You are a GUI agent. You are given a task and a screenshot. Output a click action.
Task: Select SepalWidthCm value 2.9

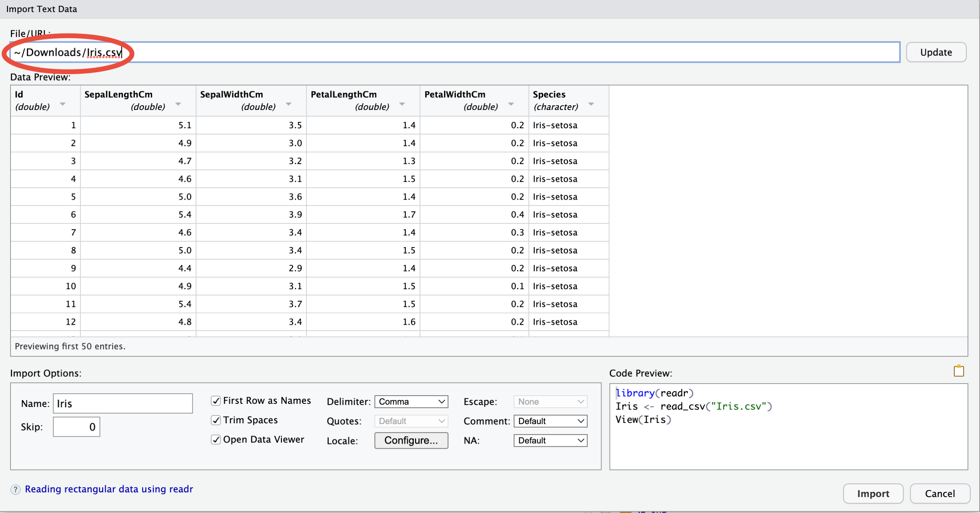coord(251,268)
